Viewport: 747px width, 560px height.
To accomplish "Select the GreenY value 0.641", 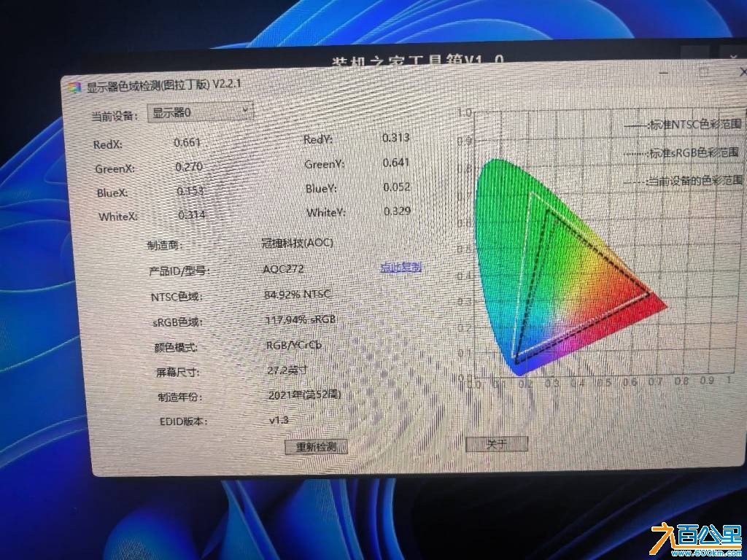I will (396, 163).
